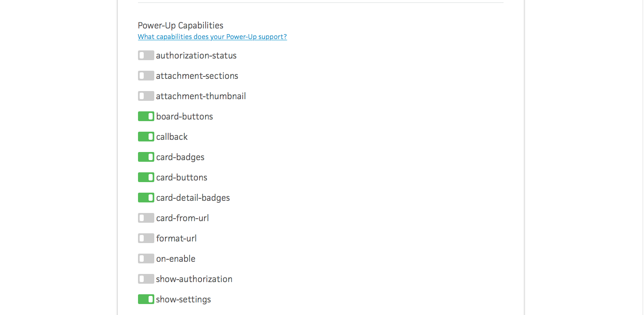644x315 pixels.
Task: Disable the board-buttons capability
Action: click(146, 116)
